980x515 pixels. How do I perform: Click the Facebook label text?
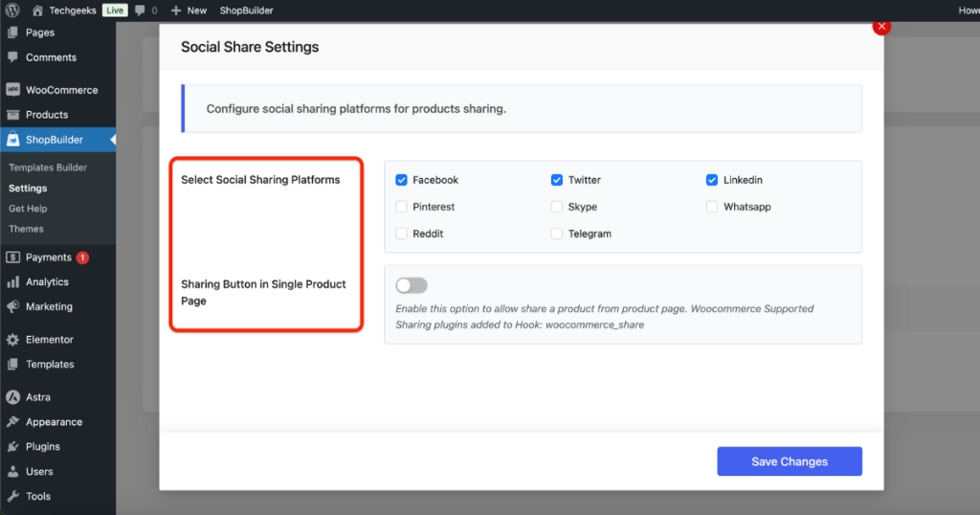click(435, 180)
